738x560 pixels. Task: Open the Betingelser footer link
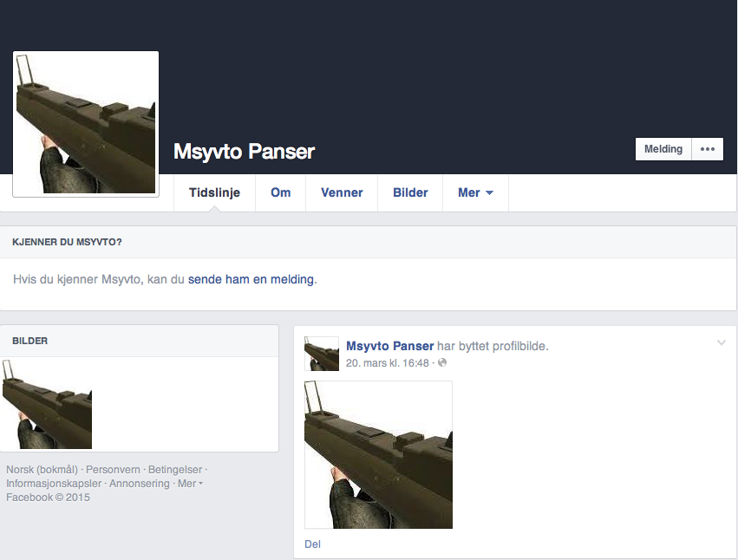click(175, 470)
